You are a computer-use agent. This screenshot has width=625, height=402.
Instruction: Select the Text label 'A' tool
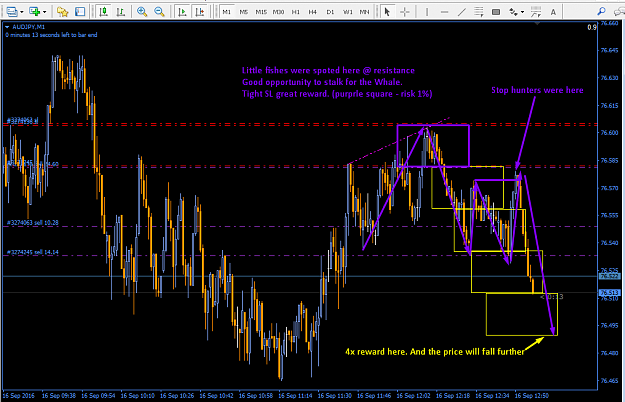[x=553, y=12]
